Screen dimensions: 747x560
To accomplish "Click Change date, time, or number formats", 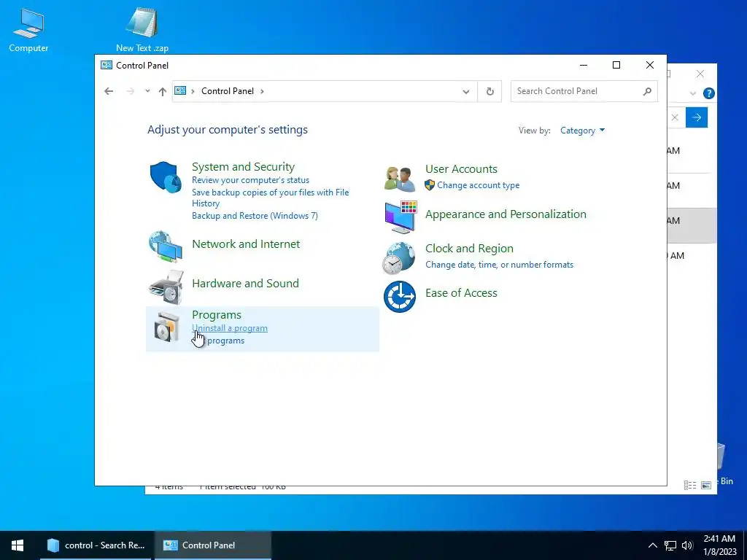I will point(499,265).
